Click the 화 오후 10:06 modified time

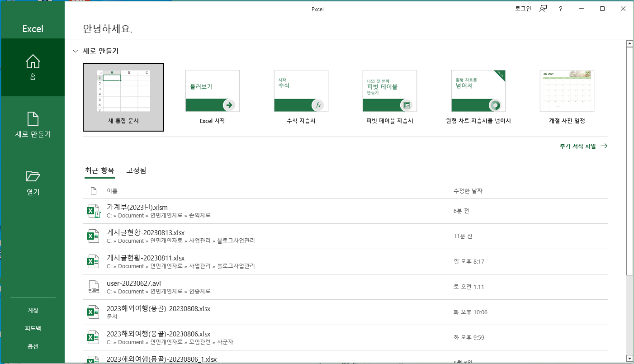click(470, 312)
